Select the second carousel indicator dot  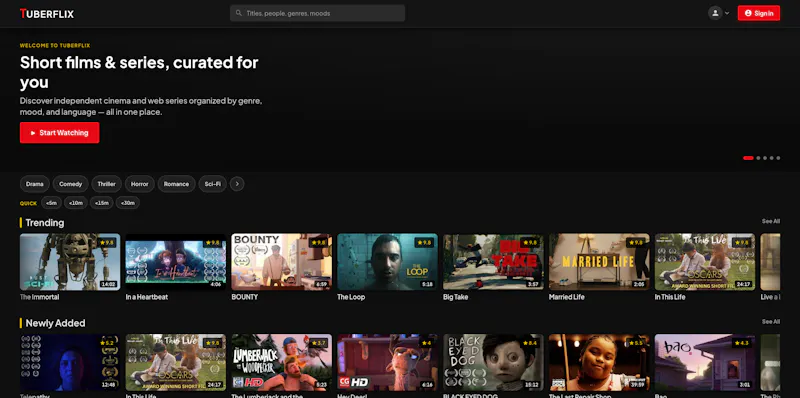(758, 158)
